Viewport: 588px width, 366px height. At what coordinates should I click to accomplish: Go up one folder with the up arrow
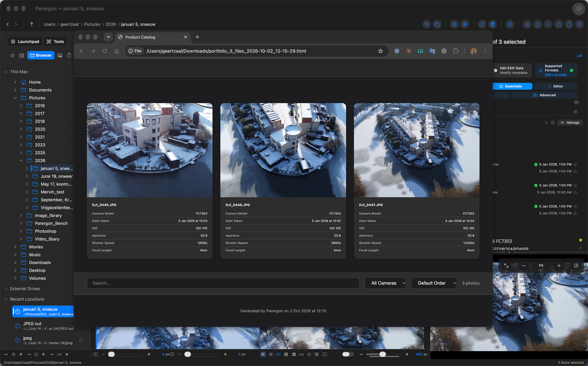[32, 24]
